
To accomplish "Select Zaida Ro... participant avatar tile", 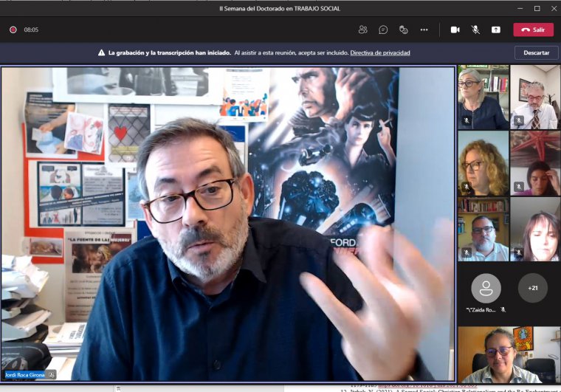I will coord(485,289).
